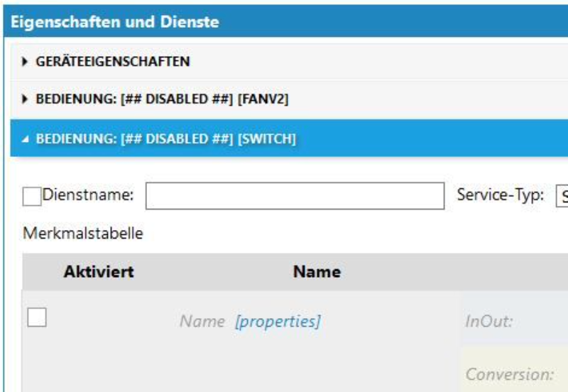Click the Name column header
The height and width of the screenshot is (392, 568).
(317, 272)
